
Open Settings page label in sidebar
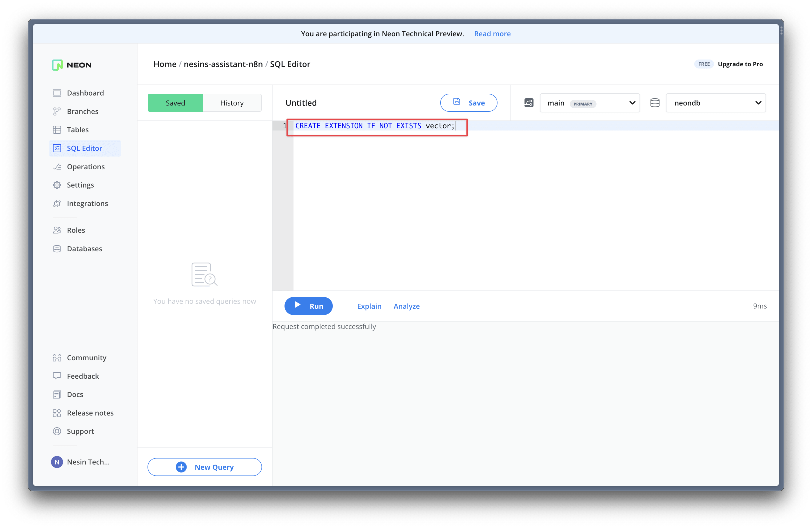coord(80,185)
